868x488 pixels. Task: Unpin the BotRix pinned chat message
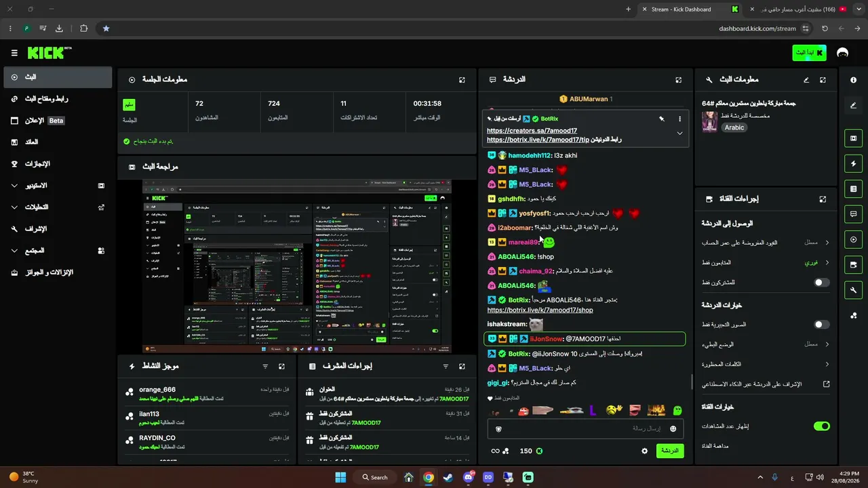pos(662,119)
